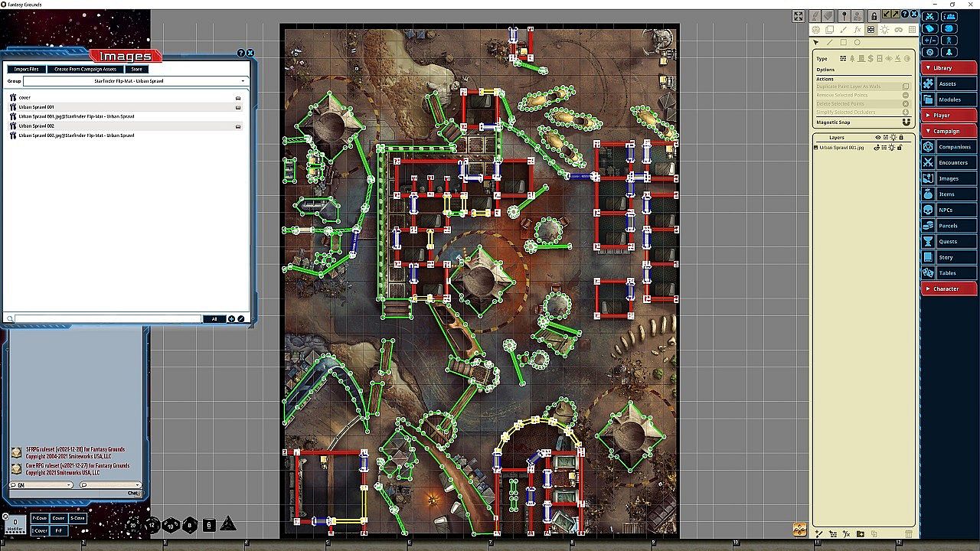Screen dimensions: 980x551
Task: Expand the Player sidebar section
Action: (x=949, y=116)
